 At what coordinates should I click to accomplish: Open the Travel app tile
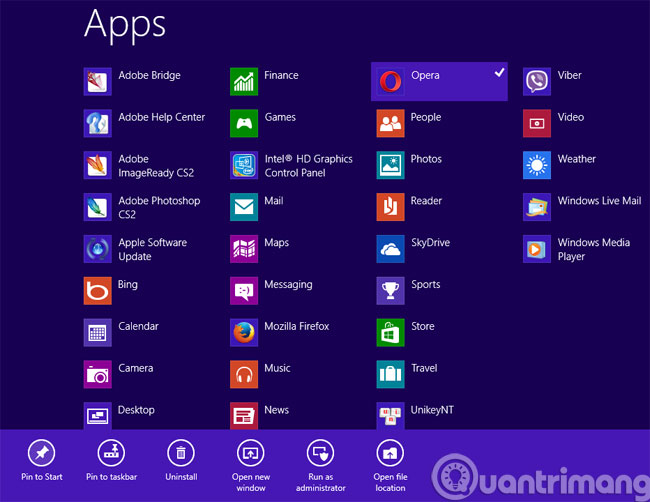(390, 374)
